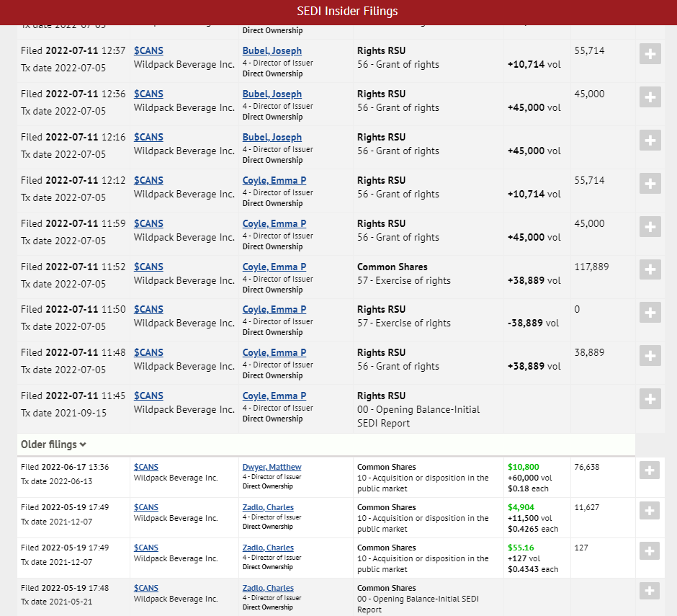Open the Dwyer, Matthew insider link
677x616 pixels.
click(x=272, y=467)
